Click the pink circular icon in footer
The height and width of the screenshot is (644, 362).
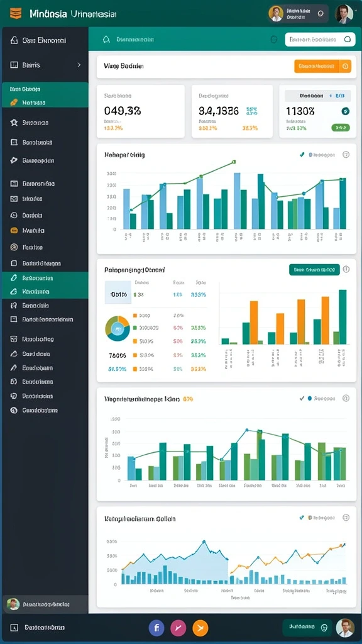[178, 628]
